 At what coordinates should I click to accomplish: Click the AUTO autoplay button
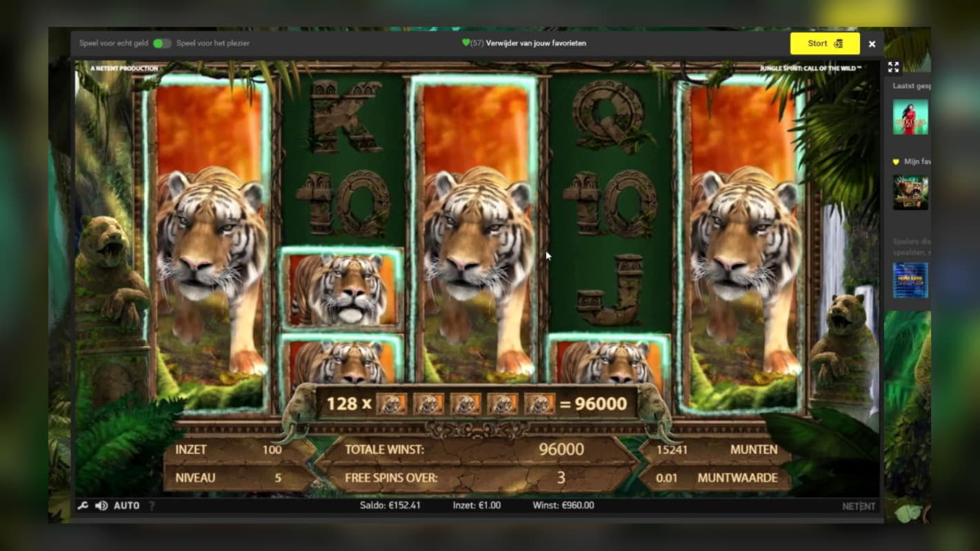click(126, 505)
